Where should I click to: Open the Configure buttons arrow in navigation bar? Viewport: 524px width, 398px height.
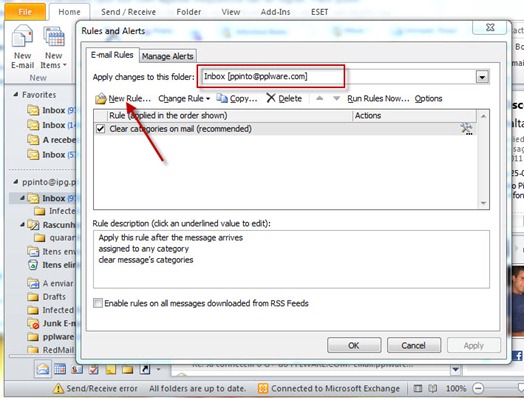click(x=158, y=370)
